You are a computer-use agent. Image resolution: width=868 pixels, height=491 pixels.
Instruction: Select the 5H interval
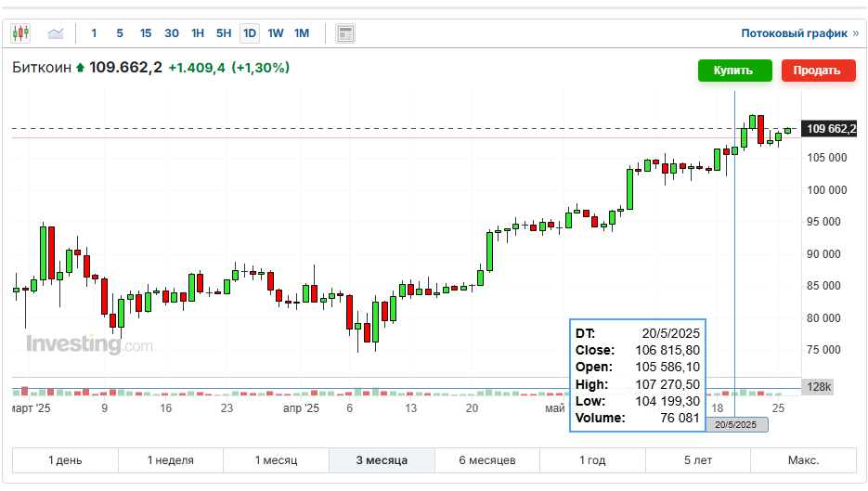click(x=224, y=33)
